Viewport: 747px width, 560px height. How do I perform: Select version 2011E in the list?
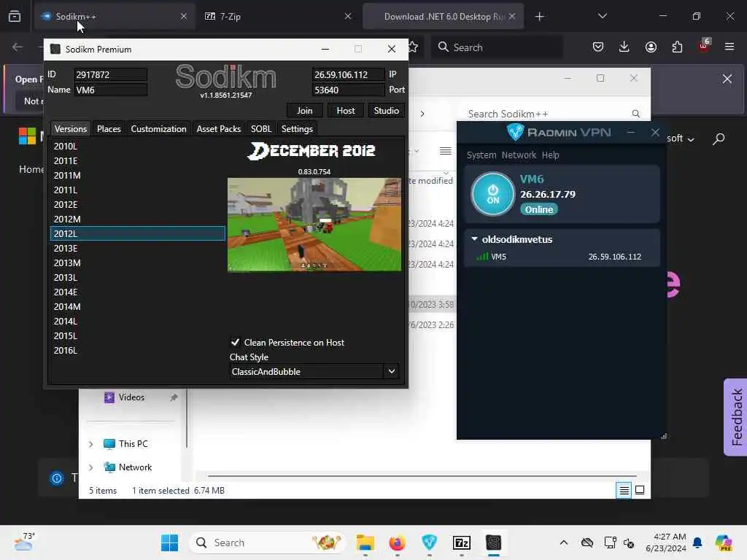point(137,161)
